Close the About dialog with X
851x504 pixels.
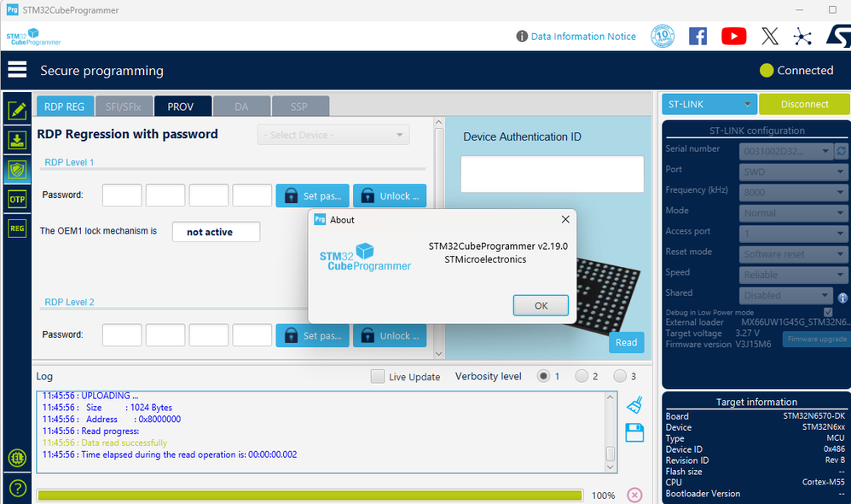(x=565, y=219)
